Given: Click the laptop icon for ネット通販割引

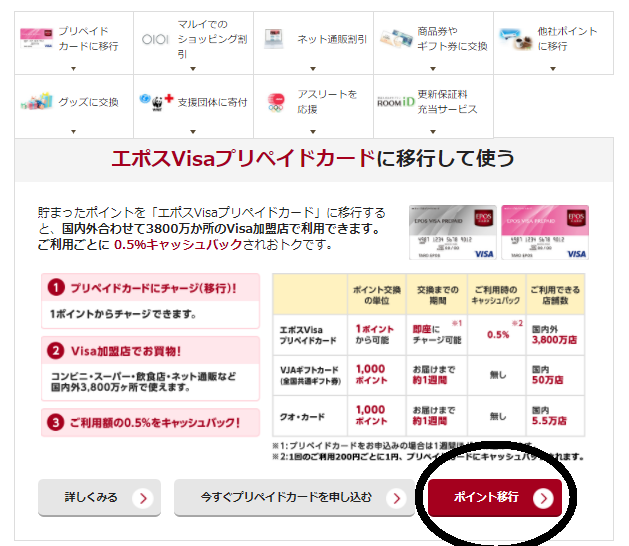Looking at the screenshot, I should pos(274,39).
